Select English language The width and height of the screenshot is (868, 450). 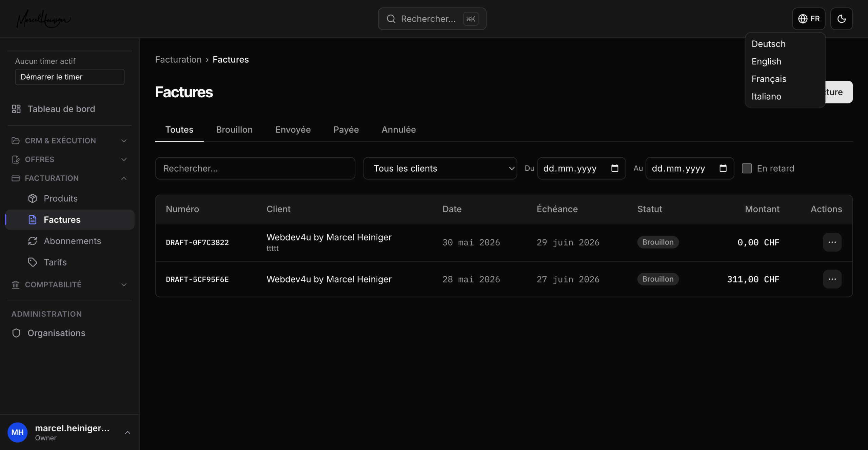pyautogui.click(x=785, y=61)
